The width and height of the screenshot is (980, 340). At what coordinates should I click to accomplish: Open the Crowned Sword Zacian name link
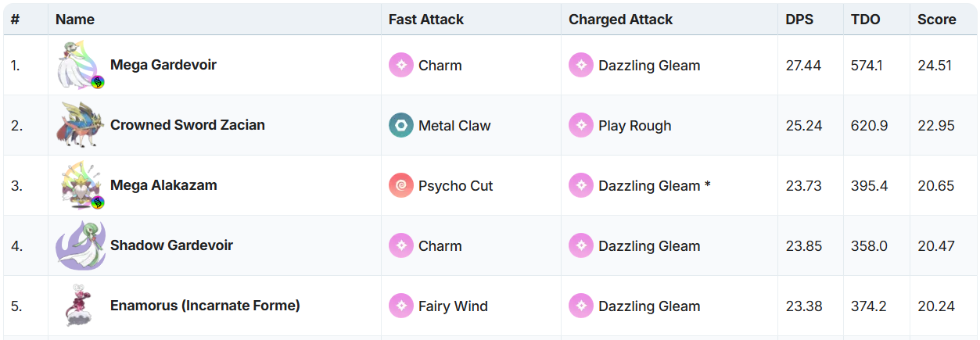187,125
